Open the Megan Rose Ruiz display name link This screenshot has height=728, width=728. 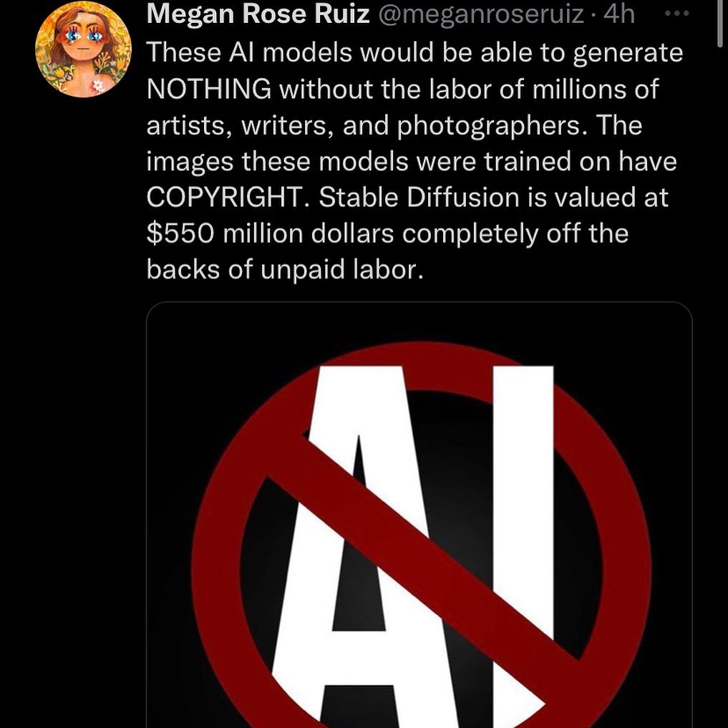(x=258, y=15)
